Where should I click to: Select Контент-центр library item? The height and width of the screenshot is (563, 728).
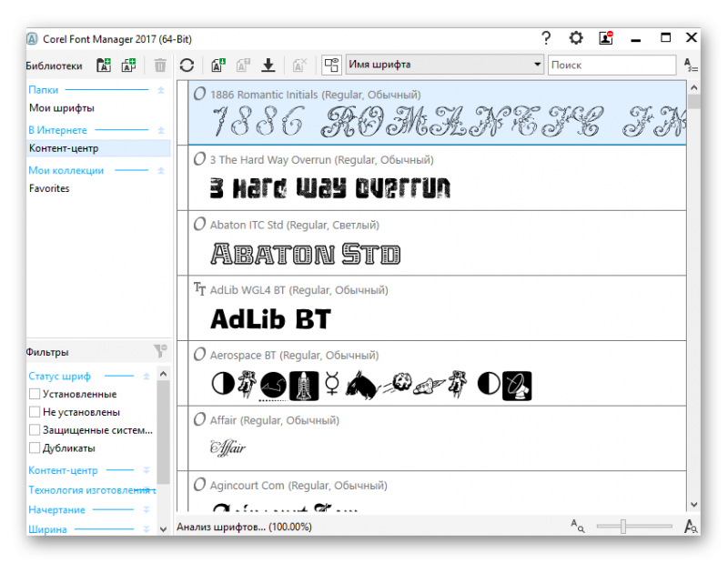click(98, 148)
